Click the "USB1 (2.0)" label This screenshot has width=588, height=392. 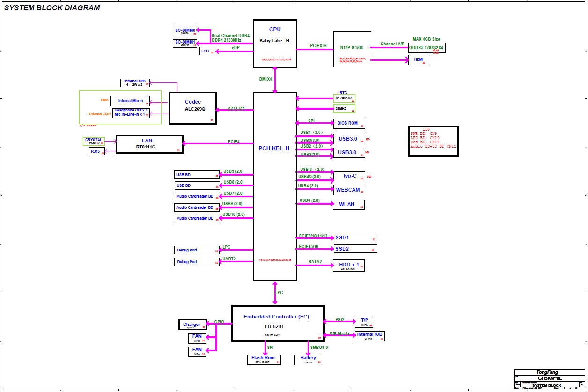coord(312,133)
